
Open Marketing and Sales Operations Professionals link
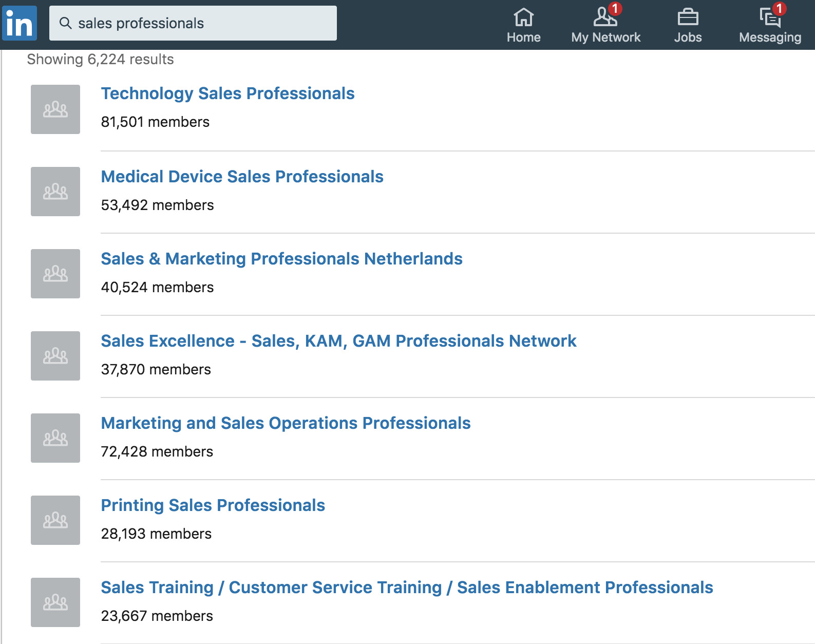(x=286, y=423)
